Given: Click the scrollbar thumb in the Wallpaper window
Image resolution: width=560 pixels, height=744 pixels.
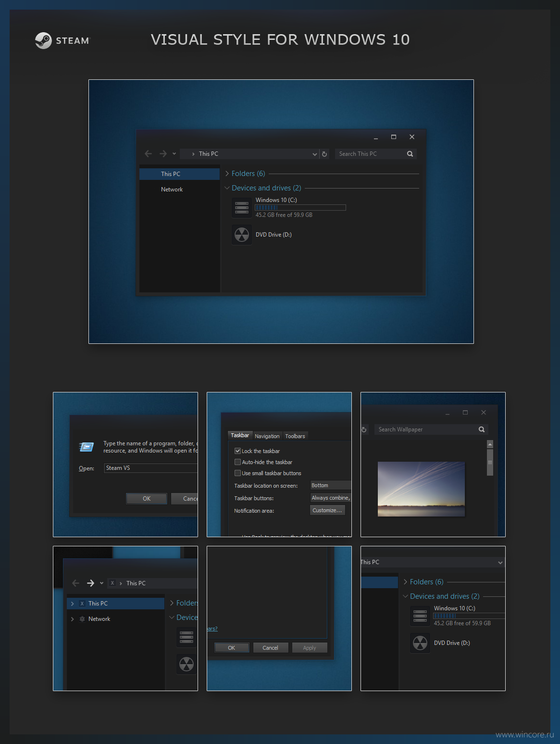Looking at the screenshot, I should pos(490,462).
